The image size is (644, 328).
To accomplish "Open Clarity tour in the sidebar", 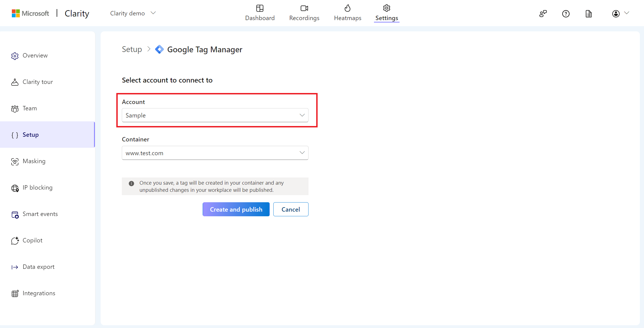I will pos(48,82).
